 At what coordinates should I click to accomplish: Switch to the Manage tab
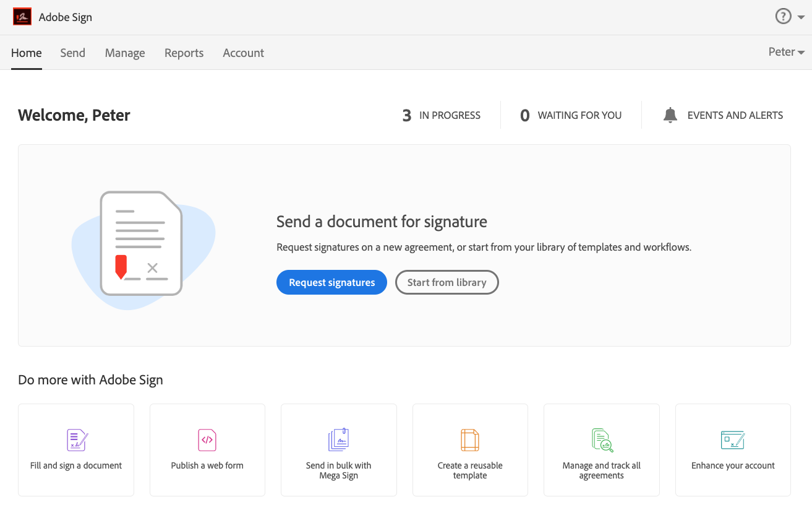(125, 53)
